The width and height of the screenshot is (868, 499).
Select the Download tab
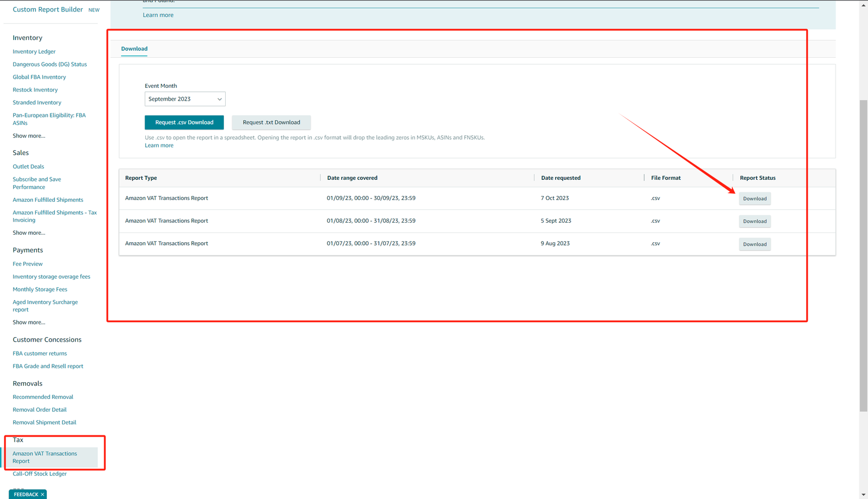tap(134, 49)
